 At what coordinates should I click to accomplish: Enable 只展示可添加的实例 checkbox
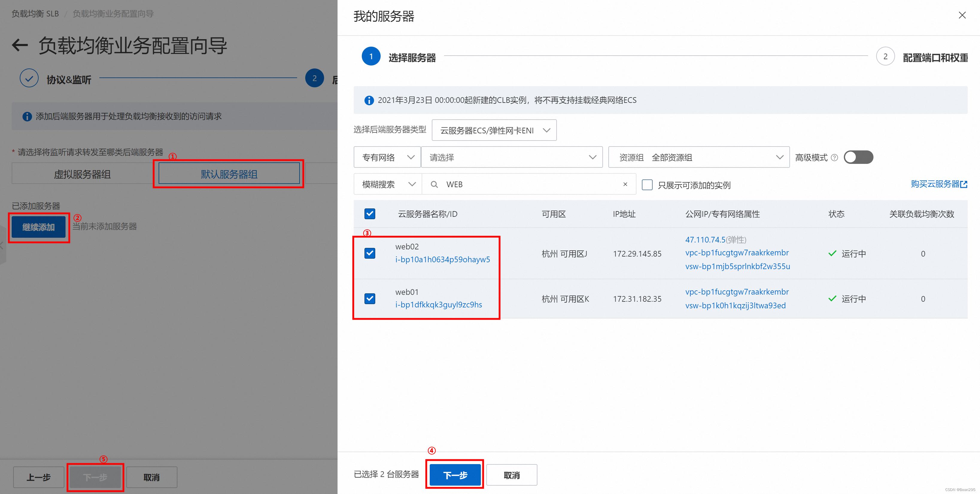click(647, 185)
